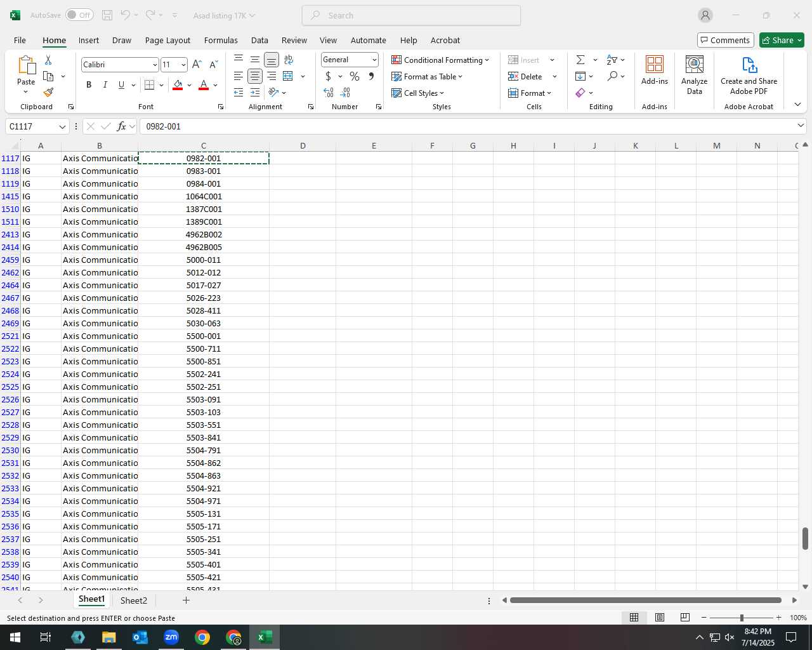Toggle Underline formatting

(121, 84)
